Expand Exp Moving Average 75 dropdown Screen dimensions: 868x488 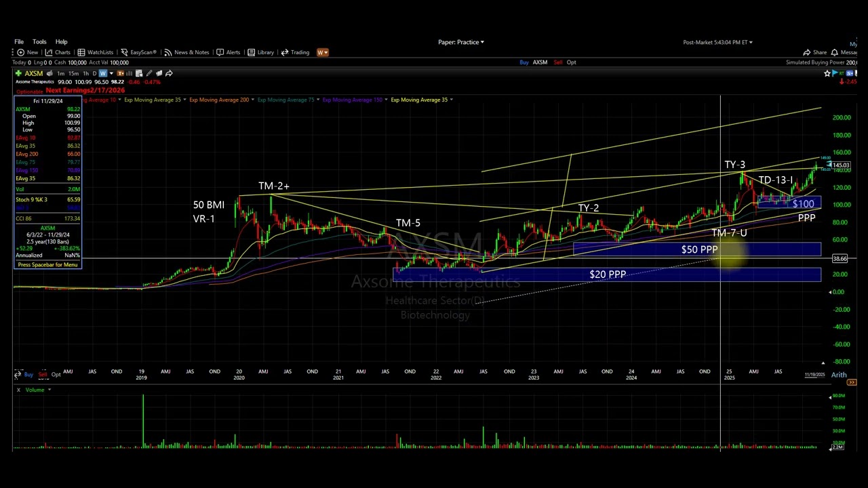click(318, 100)
